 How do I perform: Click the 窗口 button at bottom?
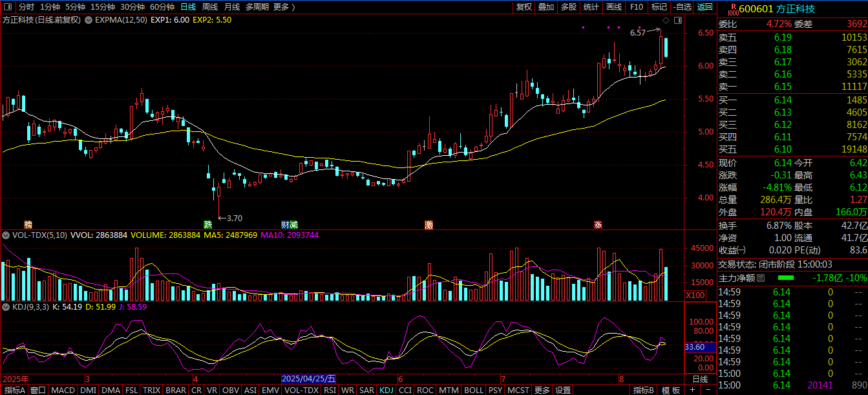pyautogui.click(x=38, y=390)
